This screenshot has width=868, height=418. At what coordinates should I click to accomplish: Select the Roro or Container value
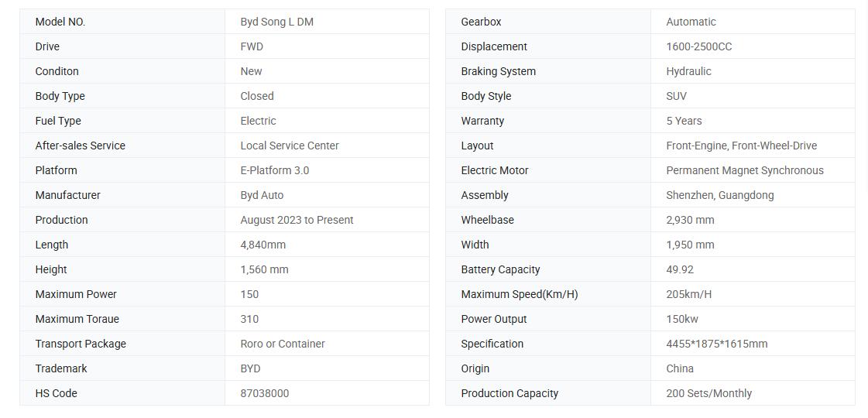pyautogui.click(x=283, y=344)
